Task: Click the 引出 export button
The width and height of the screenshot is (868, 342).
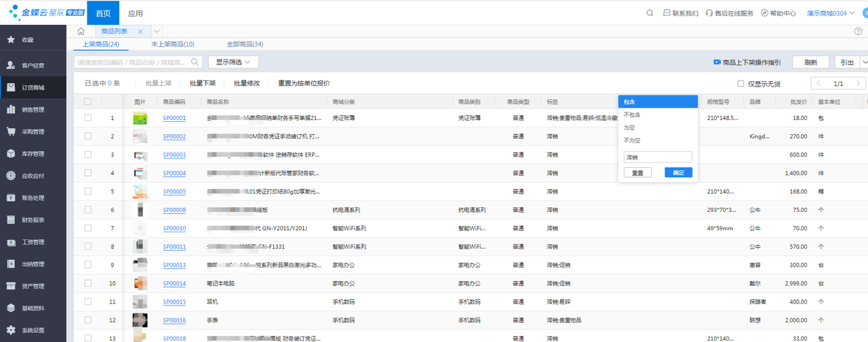Action: pos(847,62)
